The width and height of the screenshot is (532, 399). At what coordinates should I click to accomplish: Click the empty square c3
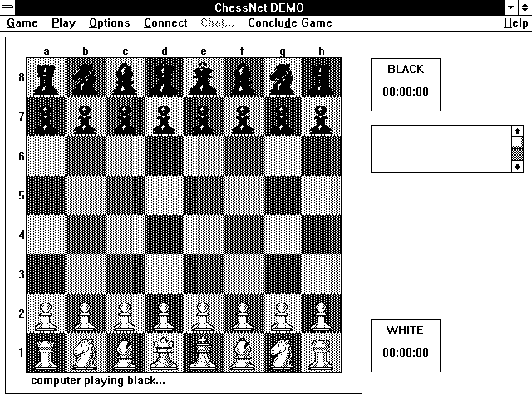pos(125,274)
